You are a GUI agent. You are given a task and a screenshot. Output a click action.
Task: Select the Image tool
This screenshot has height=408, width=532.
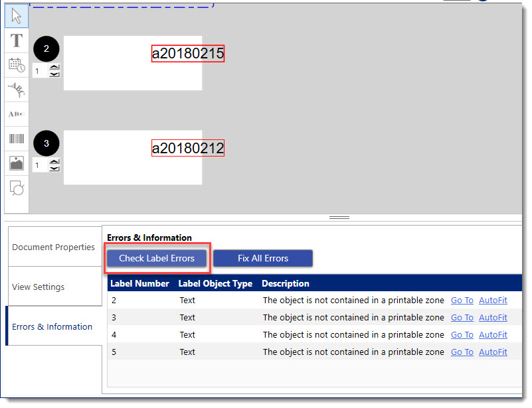click(x=17, y=163)
